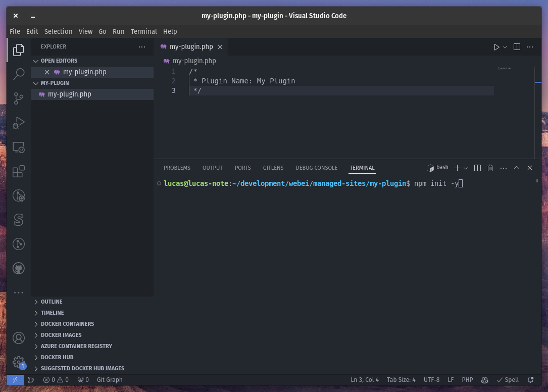
Task: Open the notifications bell icon
Action: click(530, 380)
